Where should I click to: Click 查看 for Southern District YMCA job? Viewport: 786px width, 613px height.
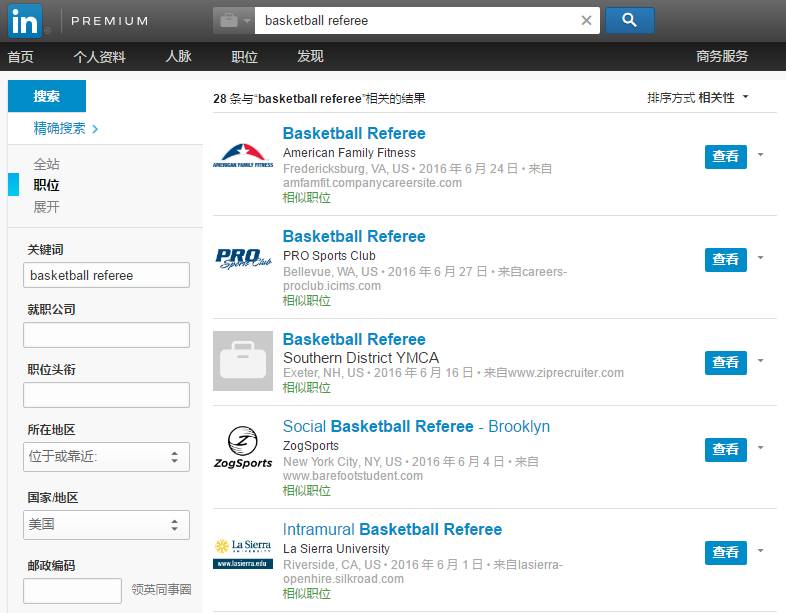coord(725,363)
